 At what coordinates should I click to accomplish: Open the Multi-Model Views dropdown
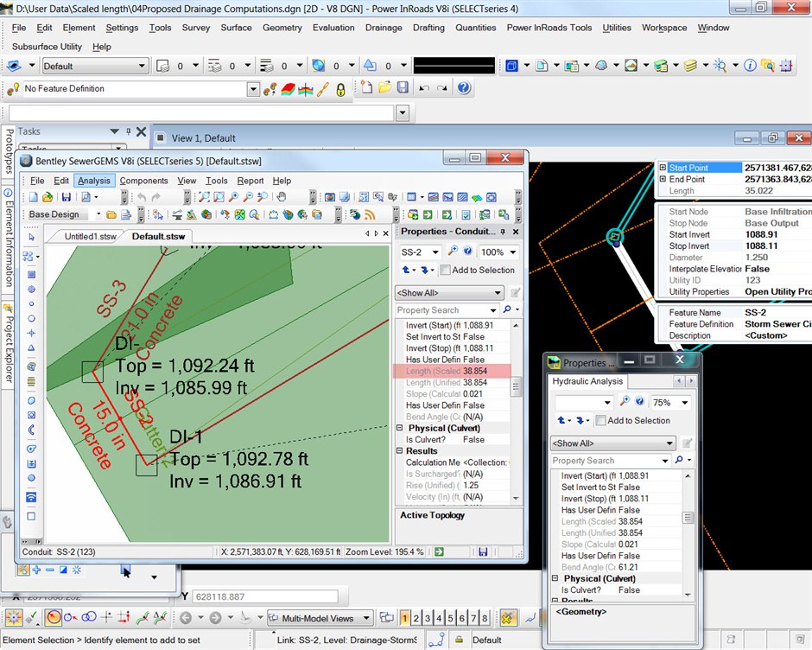(x=366, y=618)
